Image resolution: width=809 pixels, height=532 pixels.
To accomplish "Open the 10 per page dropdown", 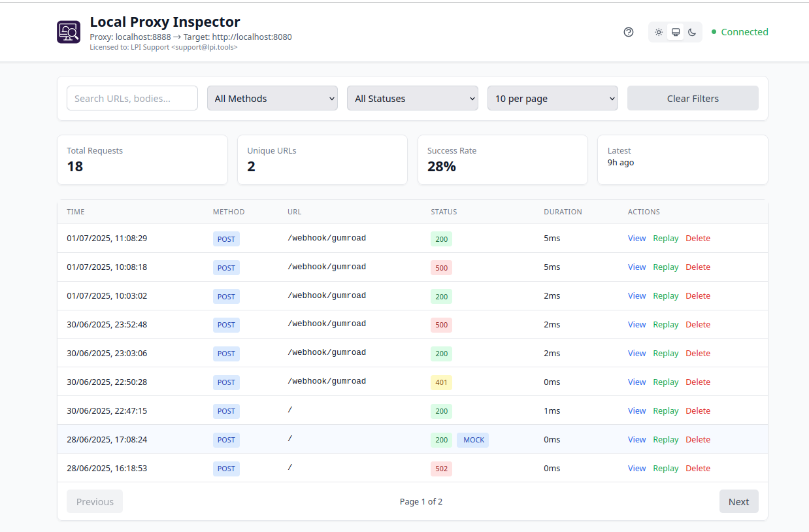I will click(553, 98).
